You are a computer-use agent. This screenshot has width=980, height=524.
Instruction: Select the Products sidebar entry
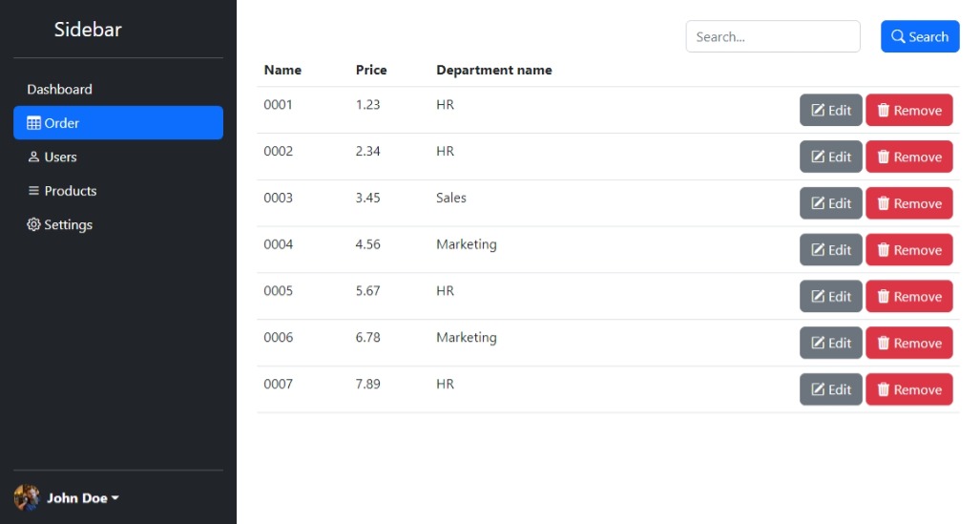[70, 191]
